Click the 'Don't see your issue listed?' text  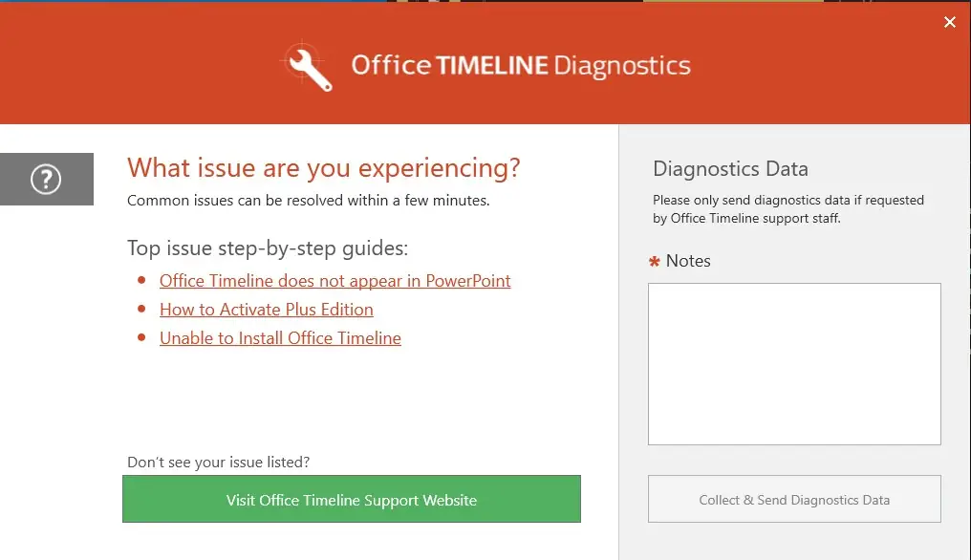[218, 463]
